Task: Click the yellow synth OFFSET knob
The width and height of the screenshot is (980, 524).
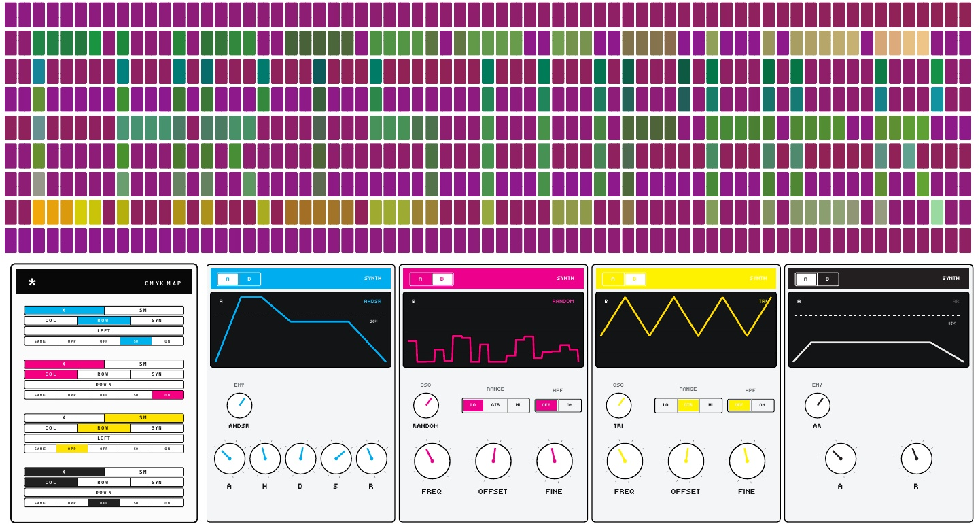Action: (x=686, y=461)
